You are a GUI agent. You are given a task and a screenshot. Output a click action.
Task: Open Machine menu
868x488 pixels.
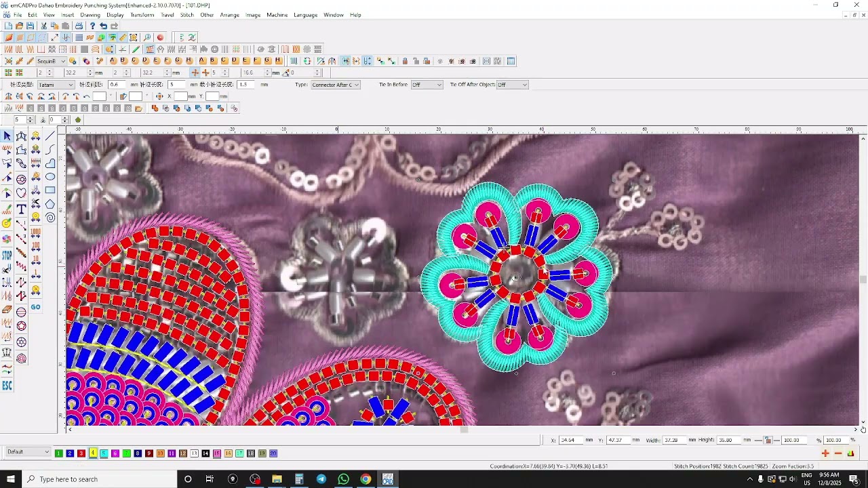pos(277,14)
